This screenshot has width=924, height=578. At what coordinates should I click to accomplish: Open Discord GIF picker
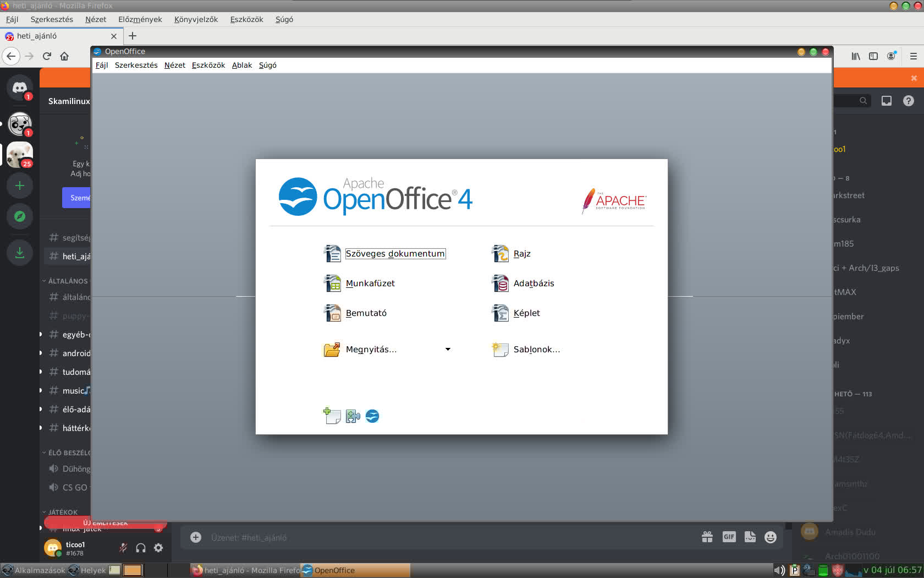pos(729,537)
